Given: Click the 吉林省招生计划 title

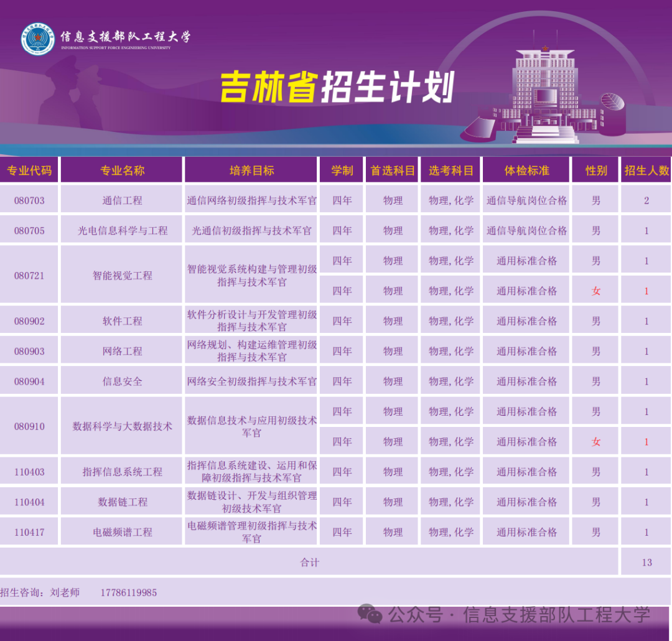Looking at the screenshot, I should (337, 88).
